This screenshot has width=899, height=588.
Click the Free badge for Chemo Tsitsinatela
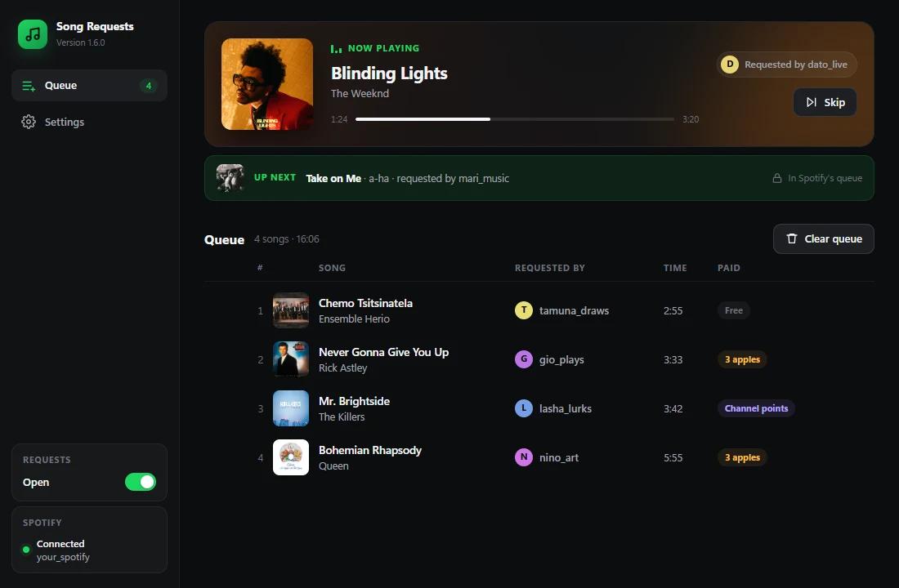click(733, 310)
